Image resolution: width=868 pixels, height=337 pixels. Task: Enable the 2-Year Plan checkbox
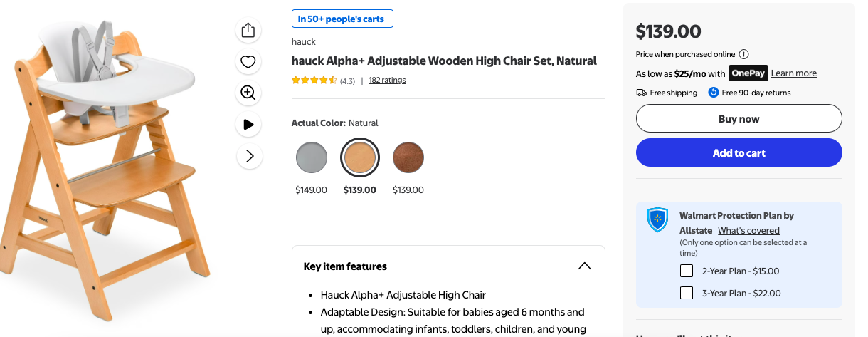coord(687,271)
